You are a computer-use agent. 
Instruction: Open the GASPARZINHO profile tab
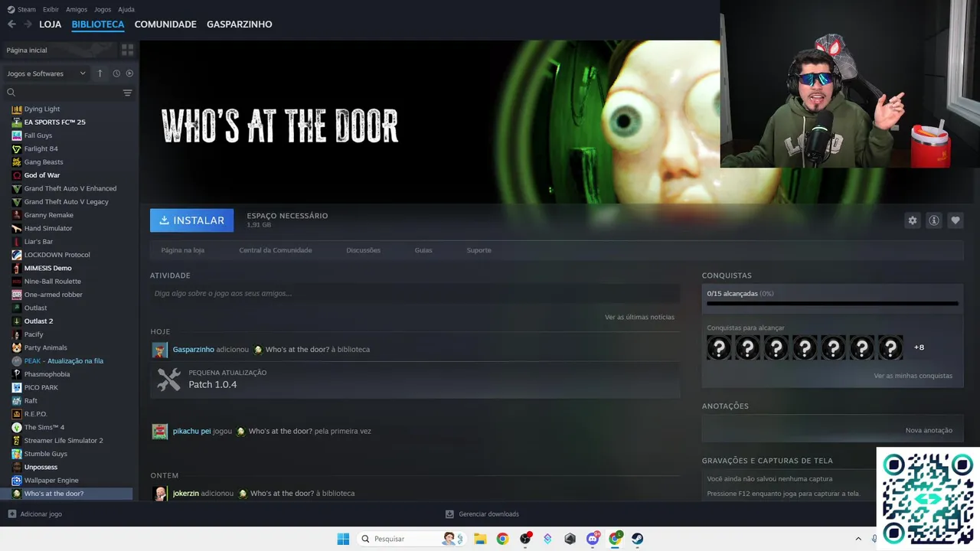pos(239,24)
